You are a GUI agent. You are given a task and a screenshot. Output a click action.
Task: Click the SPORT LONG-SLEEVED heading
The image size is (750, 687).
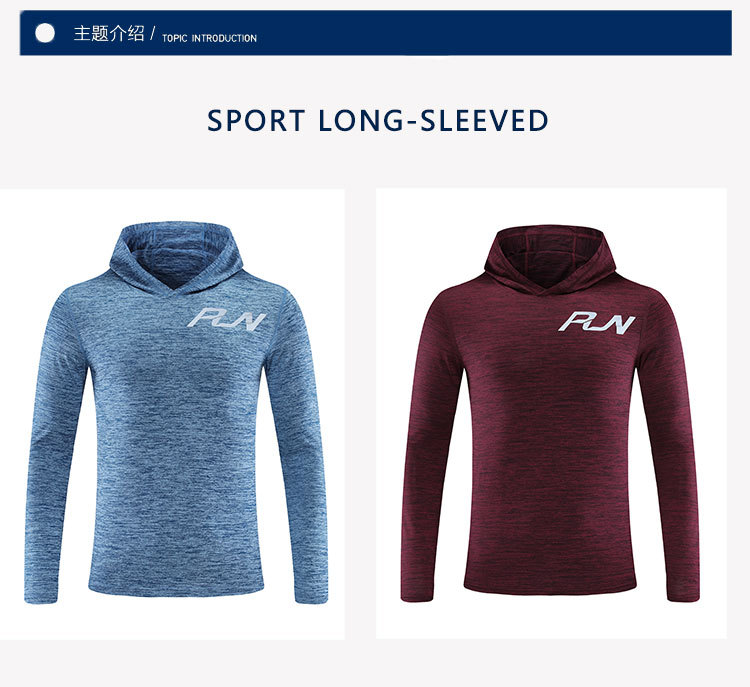click(x=378, y=120)
